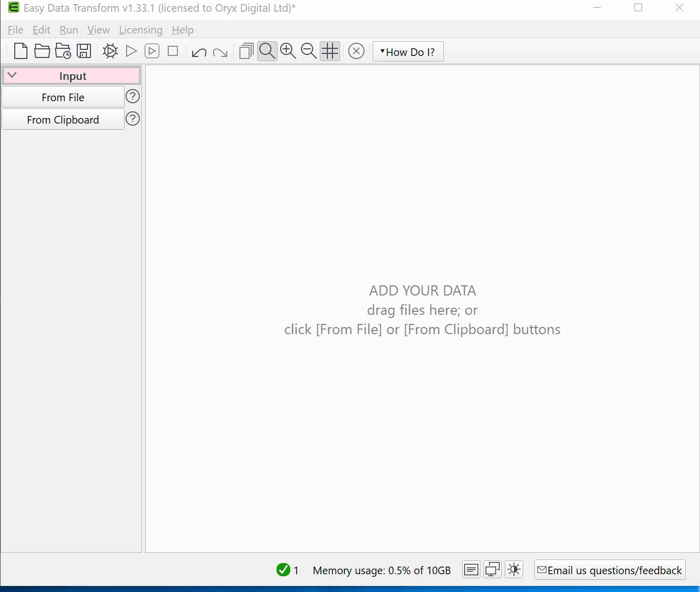This screenshot has height=592, width=700.
Task: Click the Easy Data Transform app icon
Action: pyautogui.click(x=14, y=8)
